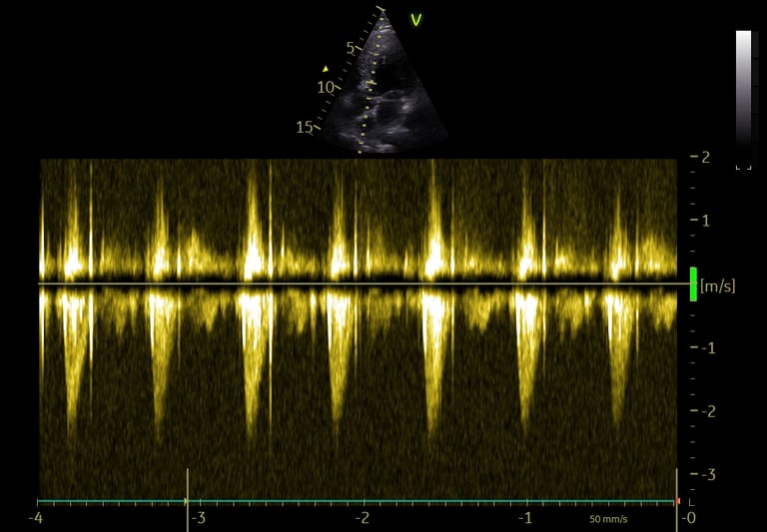Click the 50 mm/s sweep speed label
767x532 pixels.
click(x=608, y=519)
